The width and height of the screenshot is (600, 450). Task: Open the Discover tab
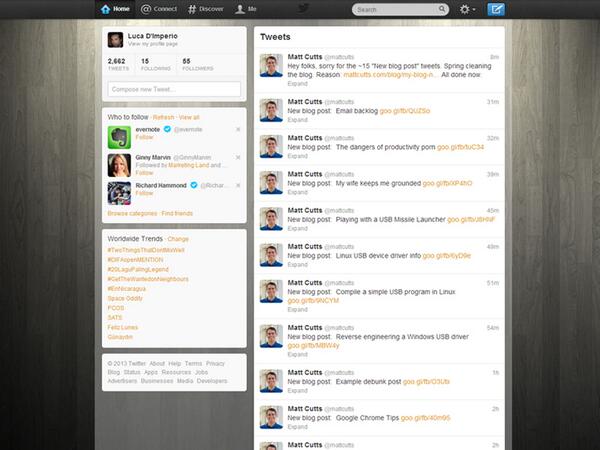click(205, 9)
